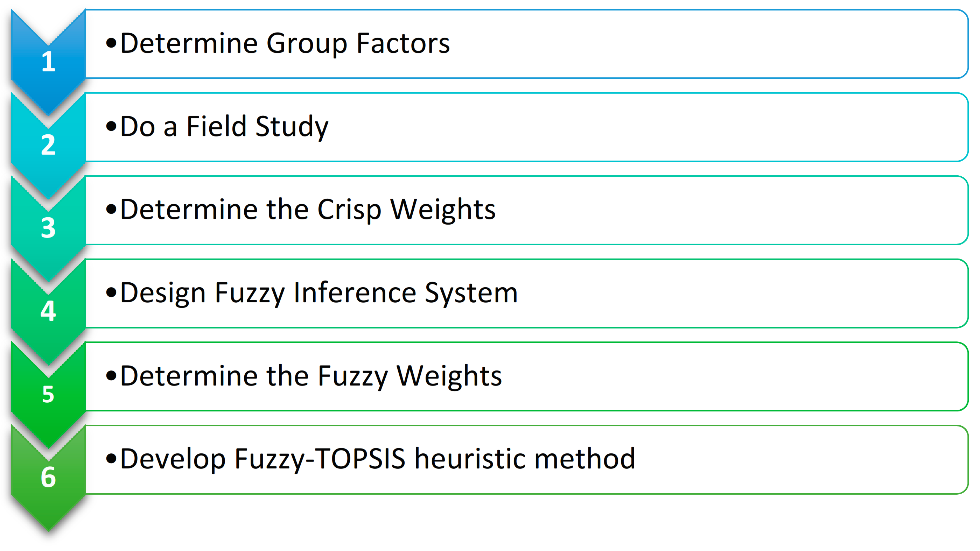The width and height of the screenshot is (980, 551).
Task: Click the words 'heuristic method' in step 6
Action: coord(525,459)
